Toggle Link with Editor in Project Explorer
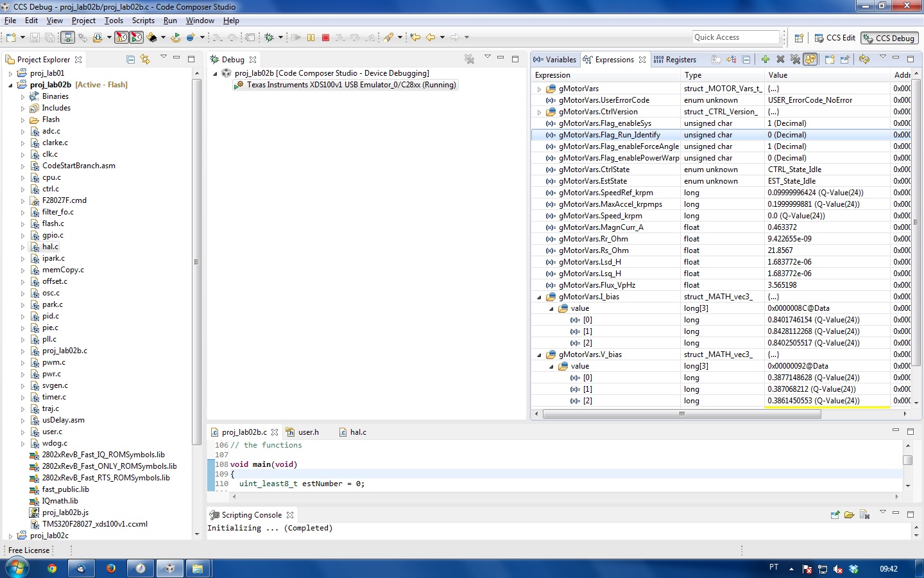 click(145, 59)
